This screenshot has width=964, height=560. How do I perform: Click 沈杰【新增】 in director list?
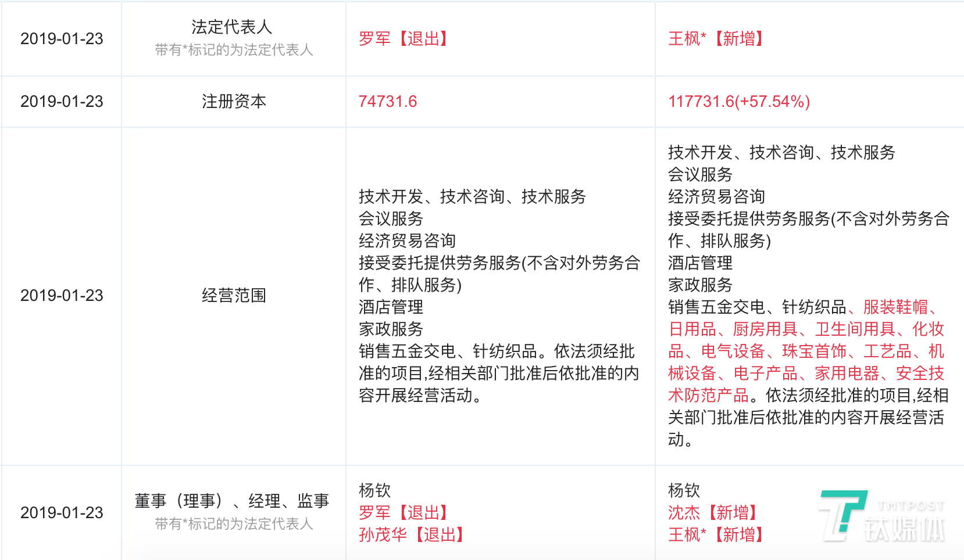tap(712, 513)
